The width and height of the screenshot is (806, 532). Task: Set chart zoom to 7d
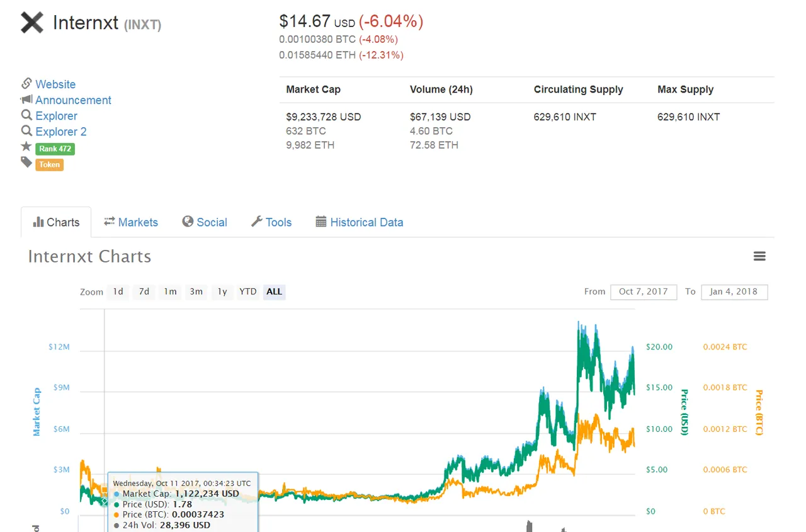[x=144, y=291]
